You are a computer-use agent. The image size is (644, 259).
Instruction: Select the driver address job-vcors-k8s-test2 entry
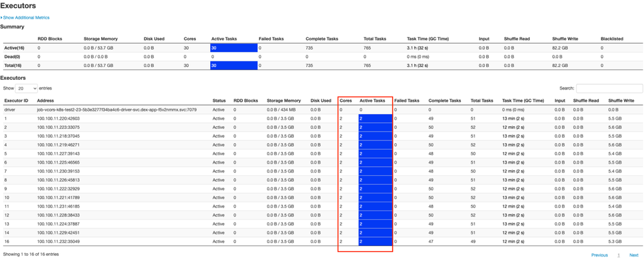coord(117,110)
